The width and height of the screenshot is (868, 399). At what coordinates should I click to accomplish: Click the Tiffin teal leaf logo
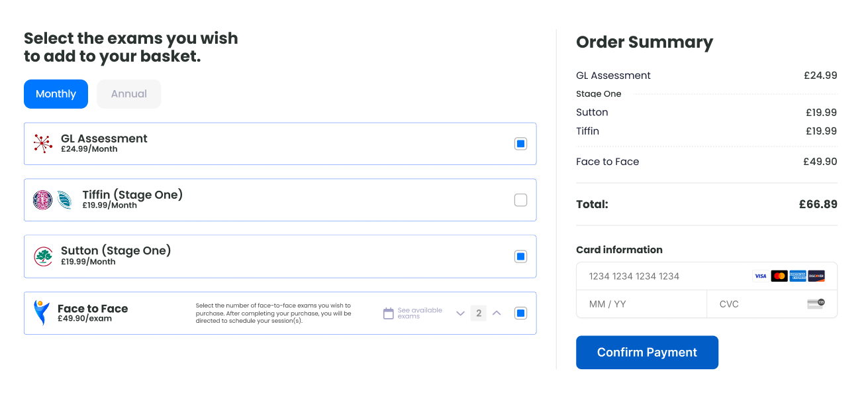pos(65,199)
